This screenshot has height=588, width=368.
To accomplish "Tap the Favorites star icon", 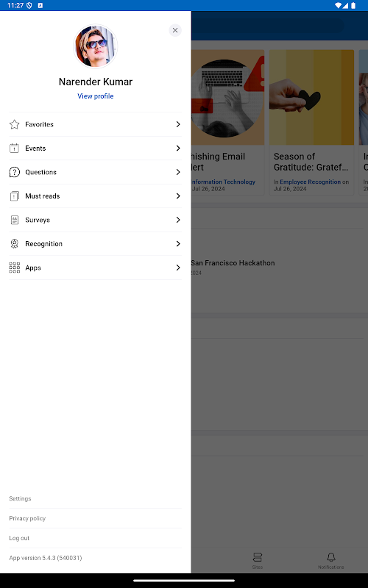I will click(x=14, y=124).
